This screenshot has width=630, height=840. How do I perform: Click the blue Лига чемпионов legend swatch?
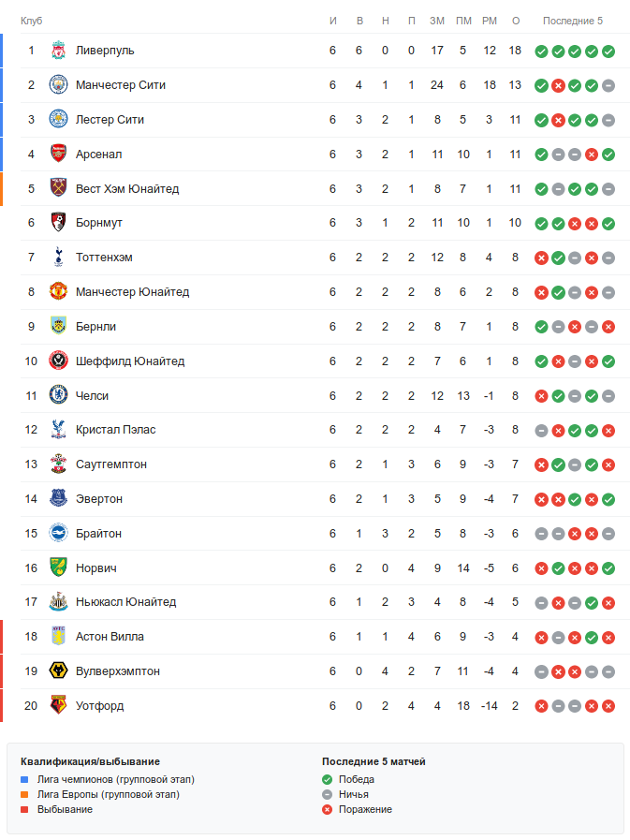click(x=24, y=779)
